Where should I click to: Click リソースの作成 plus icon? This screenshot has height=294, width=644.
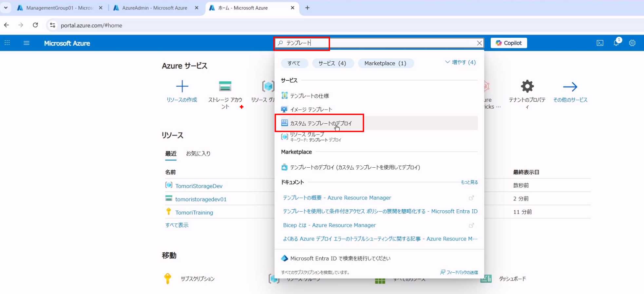pyautogui.click(x=182, y=87)
